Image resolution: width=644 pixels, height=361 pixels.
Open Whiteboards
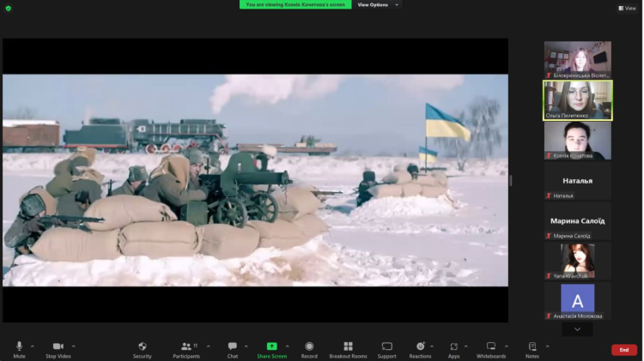click(x=490, y=347)
